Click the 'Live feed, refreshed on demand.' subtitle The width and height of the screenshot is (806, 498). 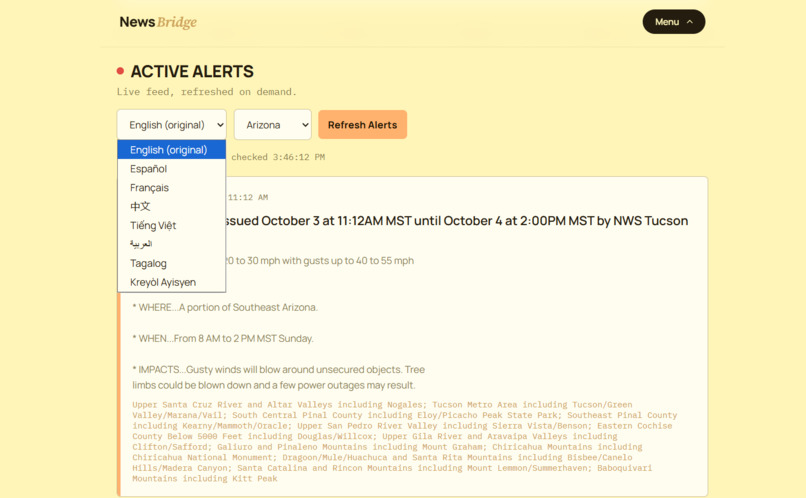pos(207,92)
